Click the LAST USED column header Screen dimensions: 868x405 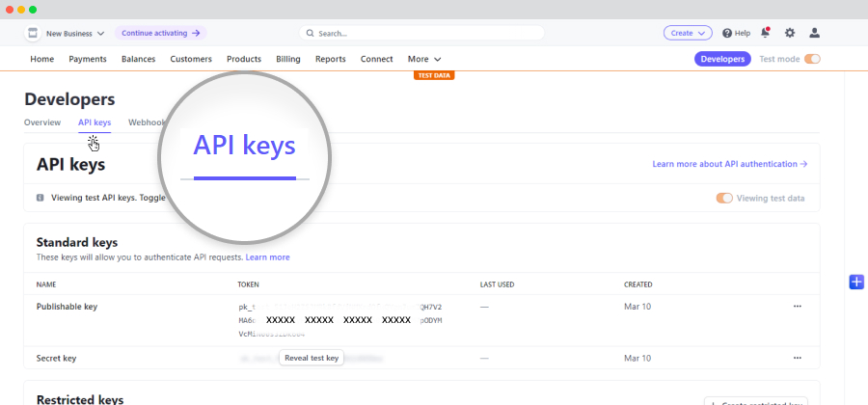tap(497, 284)
